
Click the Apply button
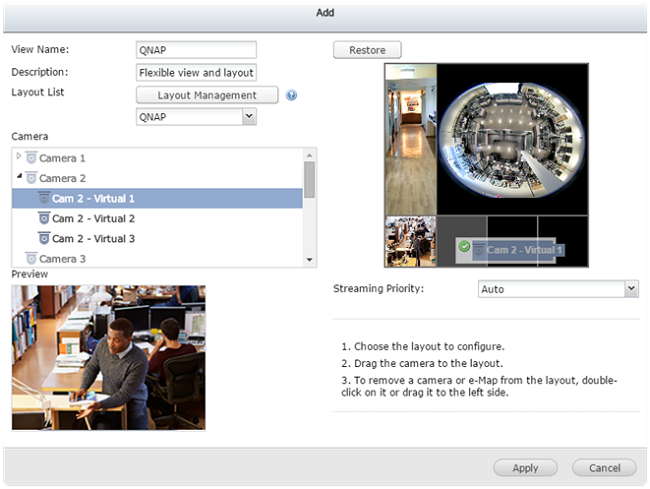[525, 468]
